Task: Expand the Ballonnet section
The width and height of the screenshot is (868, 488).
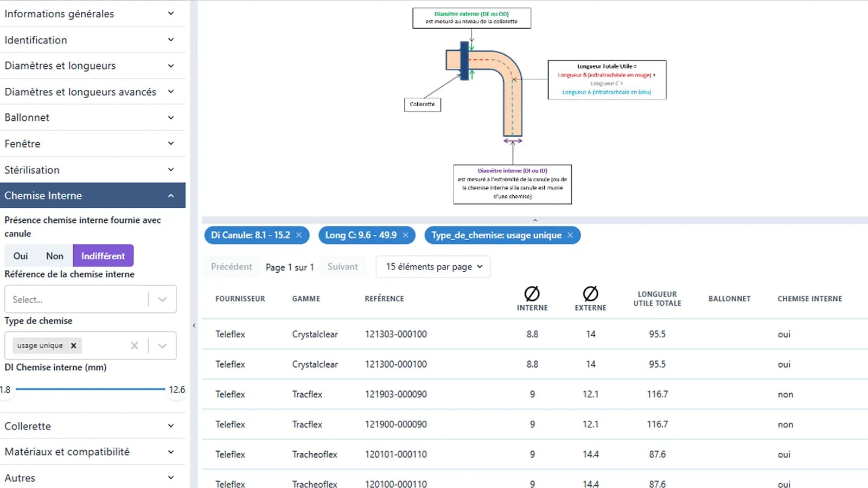Action: [x=92, y=118]
